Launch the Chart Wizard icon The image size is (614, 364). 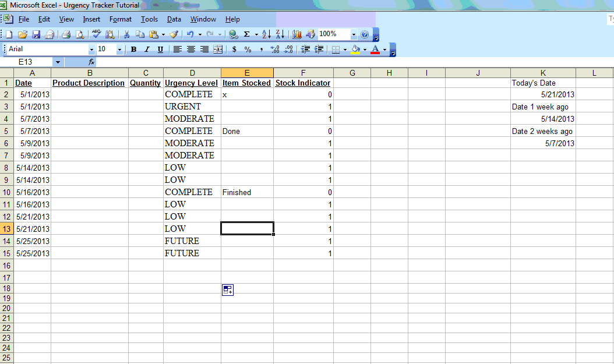(x=298, y=34)
